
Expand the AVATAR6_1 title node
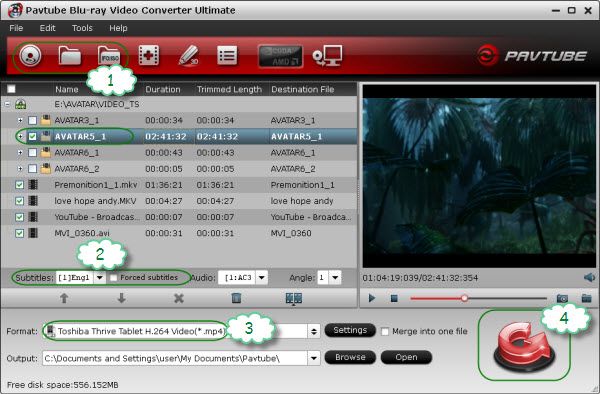pyautogui.click(x=20, y=152)
